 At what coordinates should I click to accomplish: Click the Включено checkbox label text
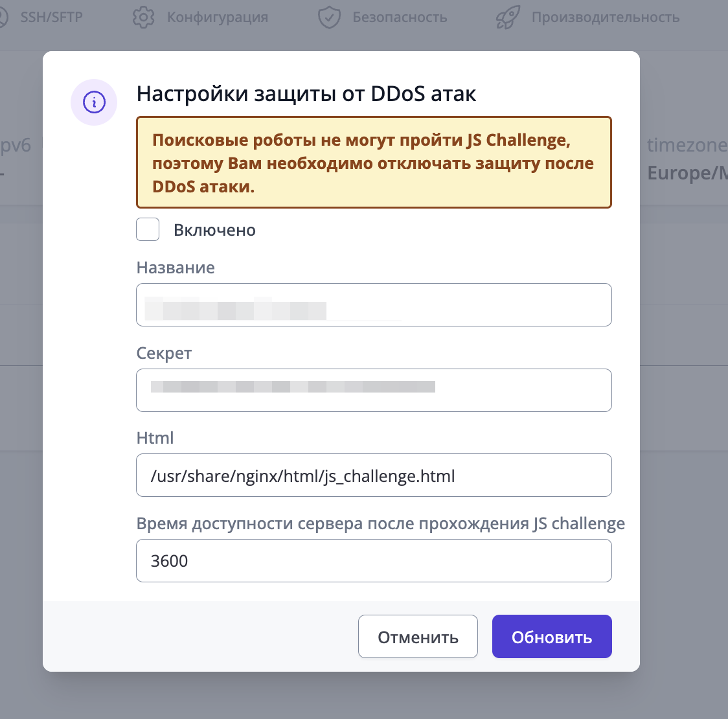click(x=214, y=231)
